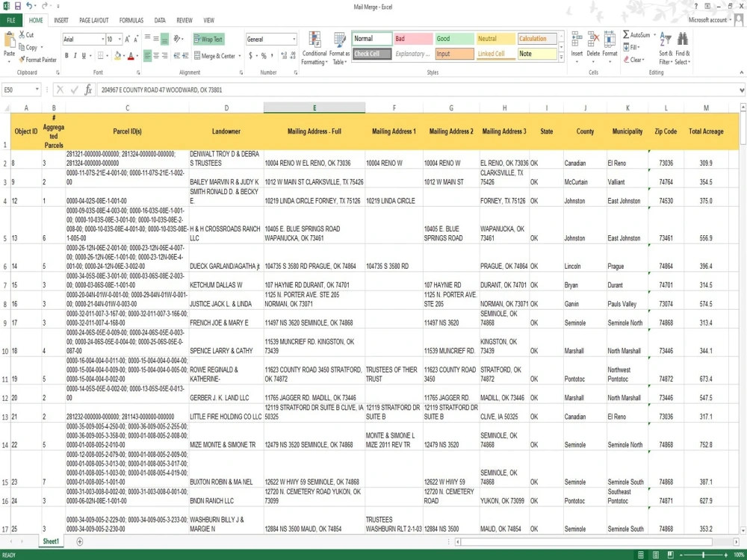
Task: Click the Clear eraser icon
Action: (x=626, y=60)
